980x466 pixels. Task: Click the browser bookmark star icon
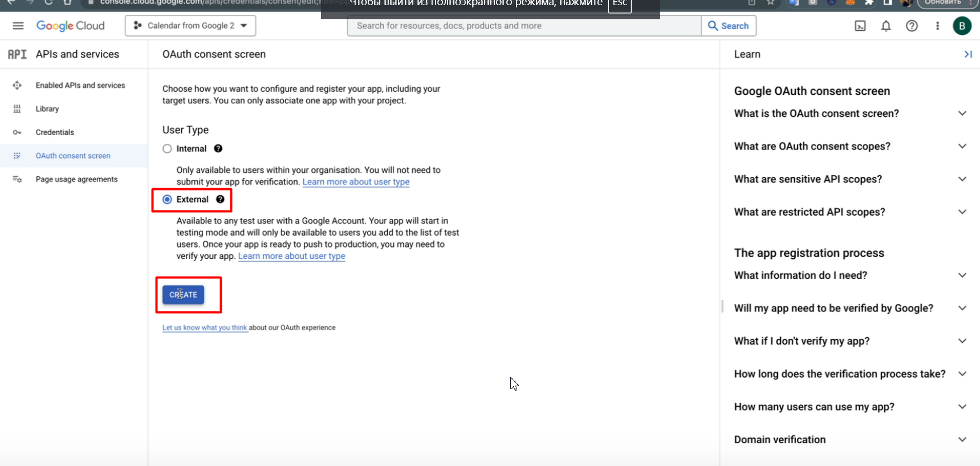click(771, 2)
